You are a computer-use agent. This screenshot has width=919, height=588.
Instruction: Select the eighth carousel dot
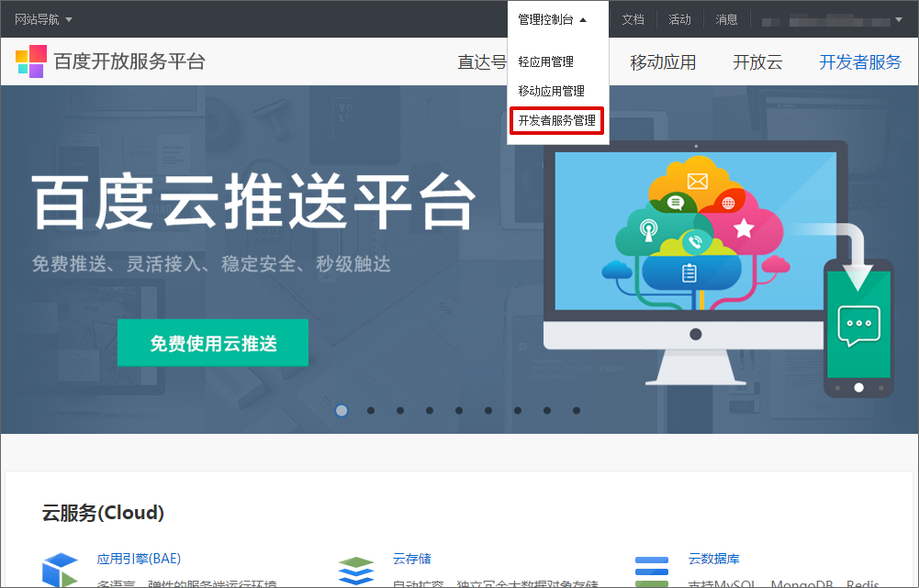click(547, 411)
